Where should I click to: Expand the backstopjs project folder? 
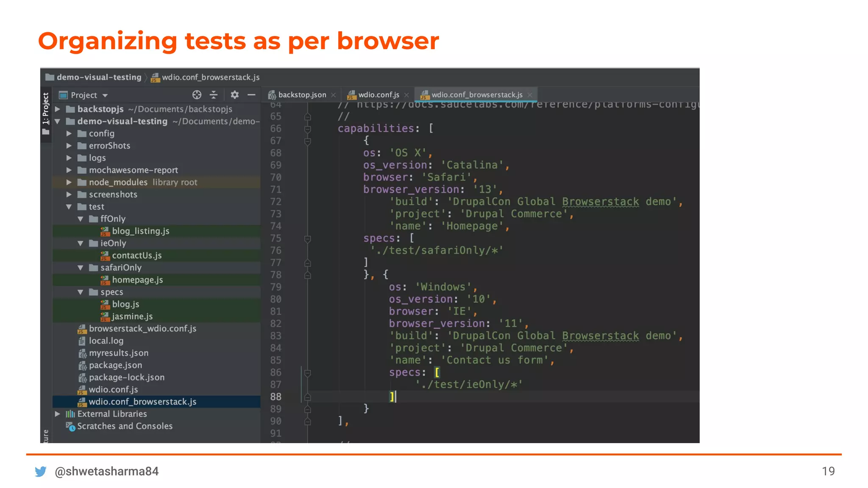[58, 109]
